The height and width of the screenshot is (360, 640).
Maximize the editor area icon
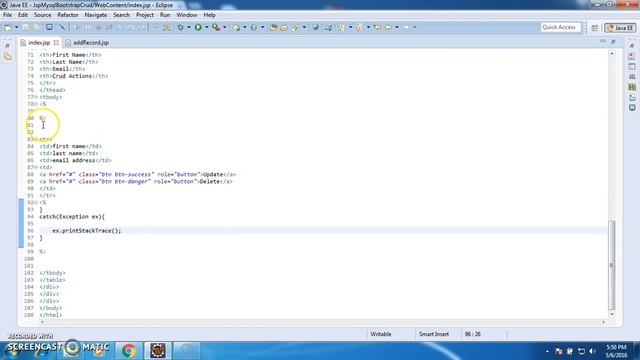tap(613, 42)
